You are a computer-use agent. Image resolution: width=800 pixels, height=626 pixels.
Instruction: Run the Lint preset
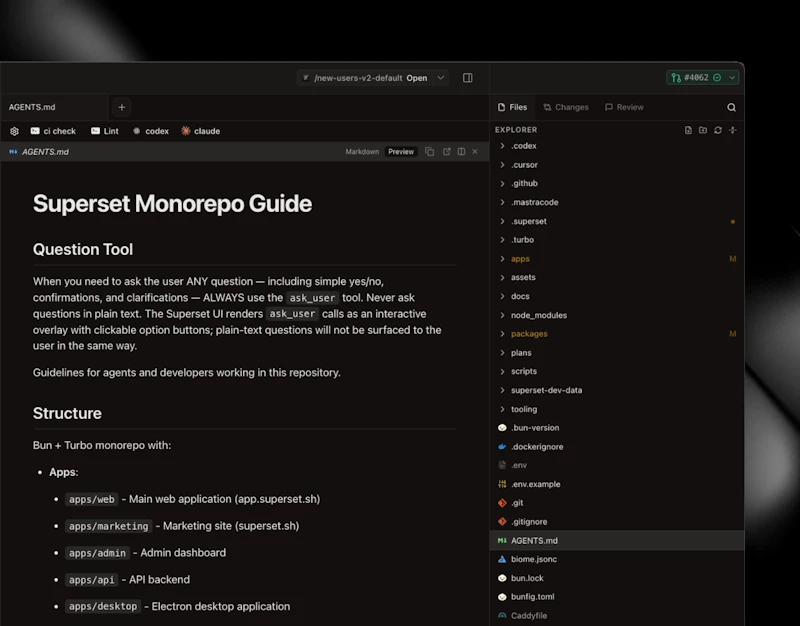pos(105,131)
